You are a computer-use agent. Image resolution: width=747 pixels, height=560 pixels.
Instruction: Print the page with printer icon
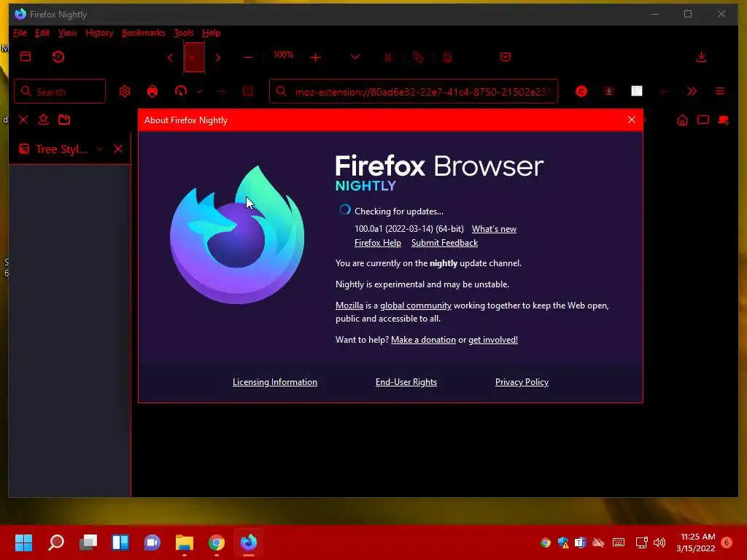pyautogui.click(x=152, y=91)
